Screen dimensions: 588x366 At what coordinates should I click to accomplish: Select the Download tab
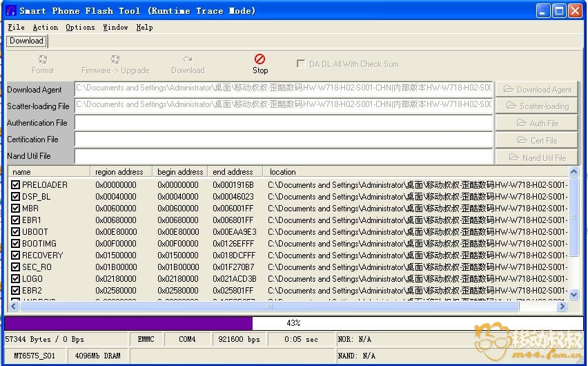tap(27, 41)
